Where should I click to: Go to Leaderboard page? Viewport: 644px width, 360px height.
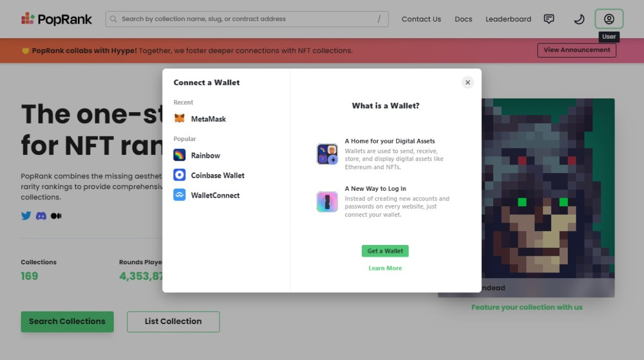[x=508, y=19]
